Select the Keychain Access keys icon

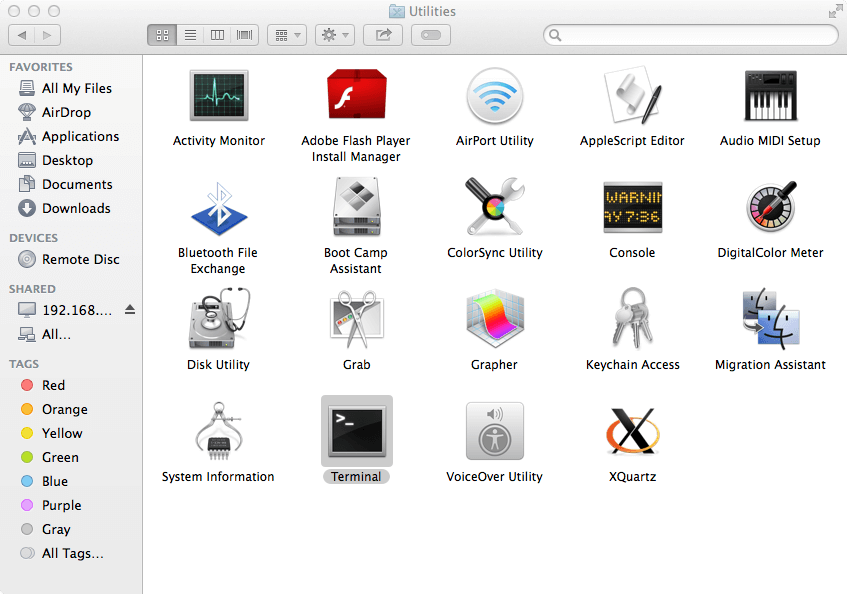pyautogui.click(x=633, y=318)
